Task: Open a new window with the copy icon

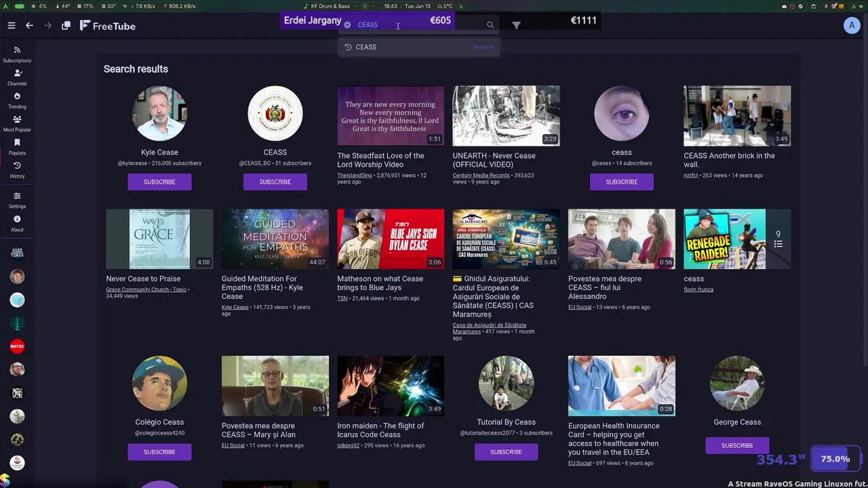Action: [66, 26]
